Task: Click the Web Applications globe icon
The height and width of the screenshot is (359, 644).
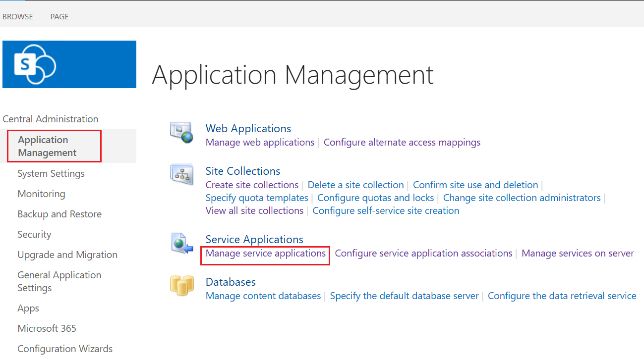Action: coord(181,132)
